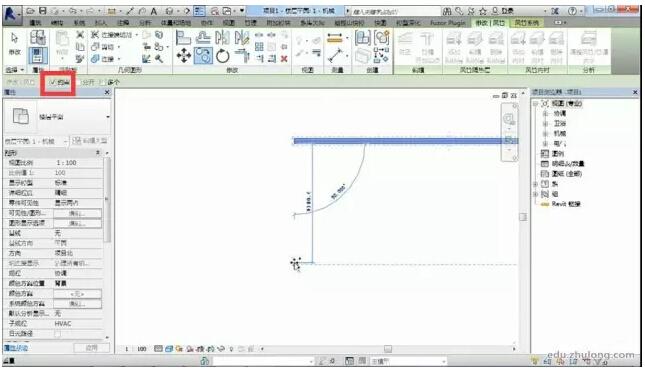Click the Properties panel vertical scrollbar
The width and height of the screenshot is (645, 372).
[107, 200]
